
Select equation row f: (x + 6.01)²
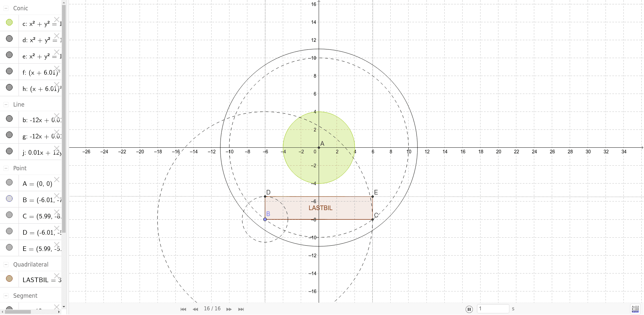pyautogui.click(x=42, y=72)
